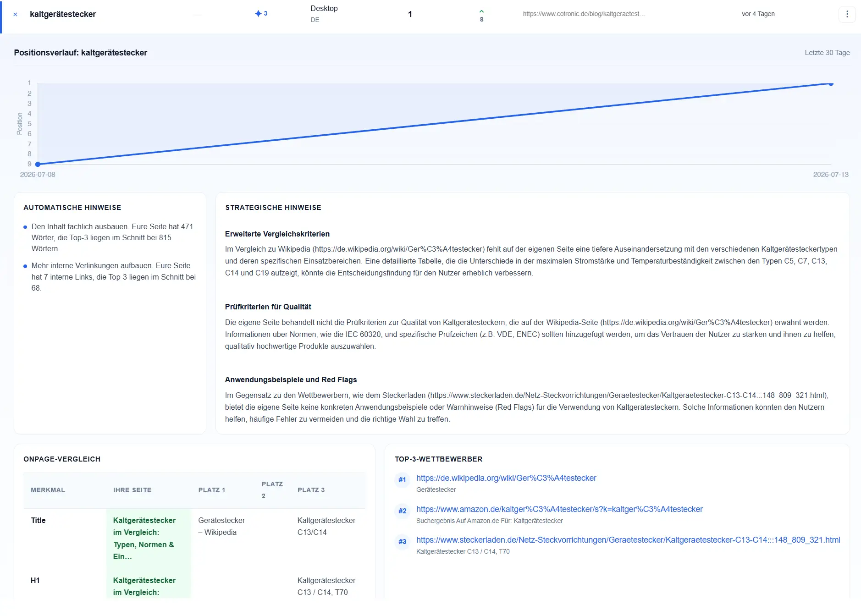Click the sparkle icon with count 3
This screenshot has height=616, width=861.
pyautogui.click(x=261, y=14)
